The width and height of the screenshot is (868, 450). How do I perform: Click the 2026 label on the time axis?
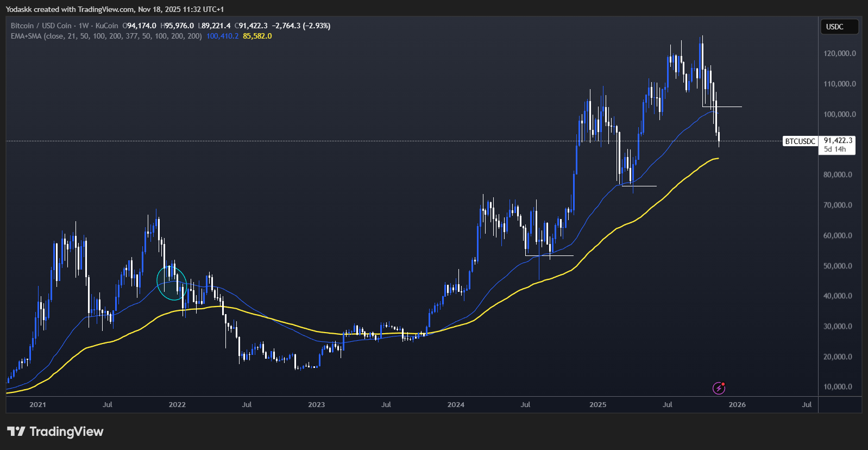pyautogui.click(x=737, y=405)
